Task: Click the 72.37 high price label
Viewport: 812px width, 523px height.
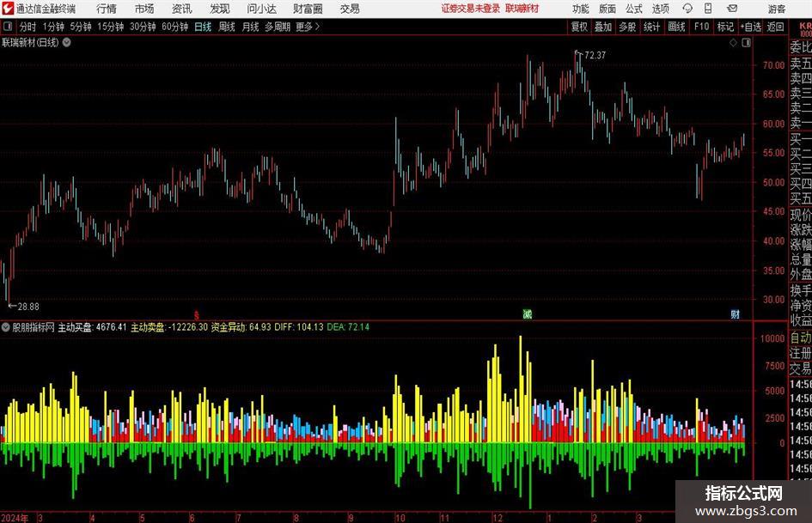Action: (x=595, y=55)
